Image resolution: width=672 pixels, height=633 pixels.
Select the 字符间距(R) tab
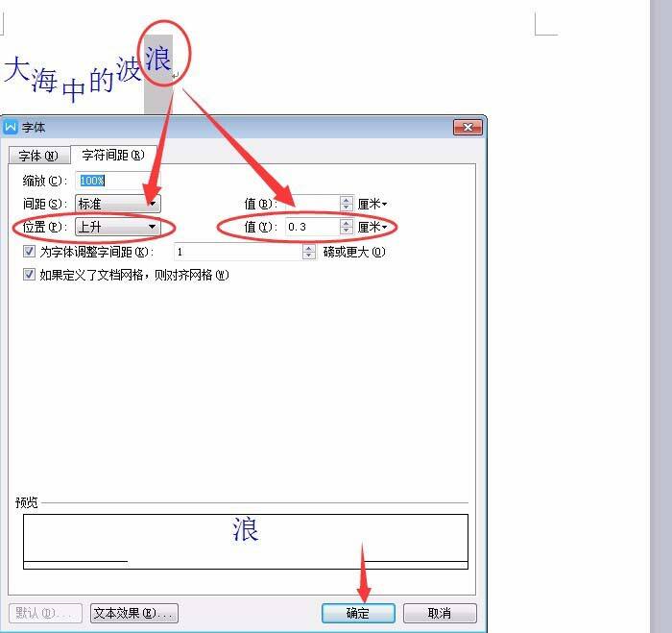tap(113, 155)
